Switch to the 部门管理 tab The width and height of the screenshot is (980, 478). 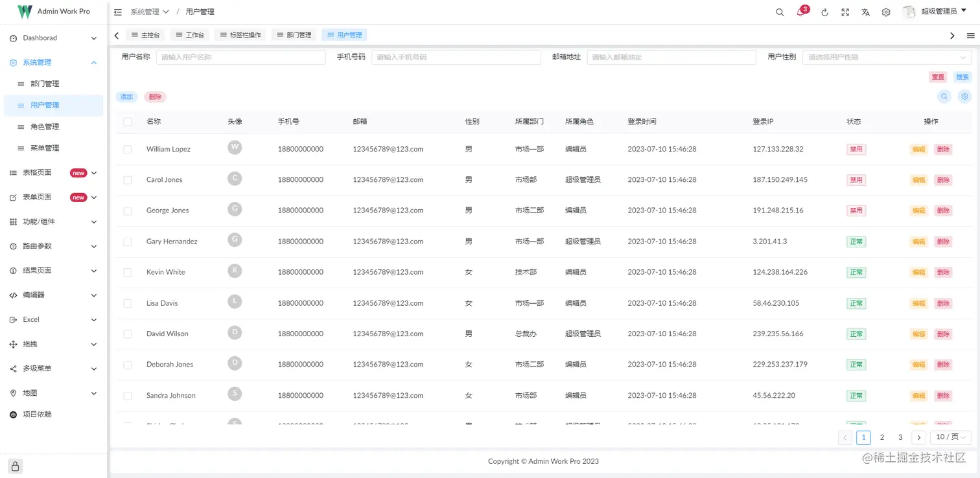(x=294, y=35)
